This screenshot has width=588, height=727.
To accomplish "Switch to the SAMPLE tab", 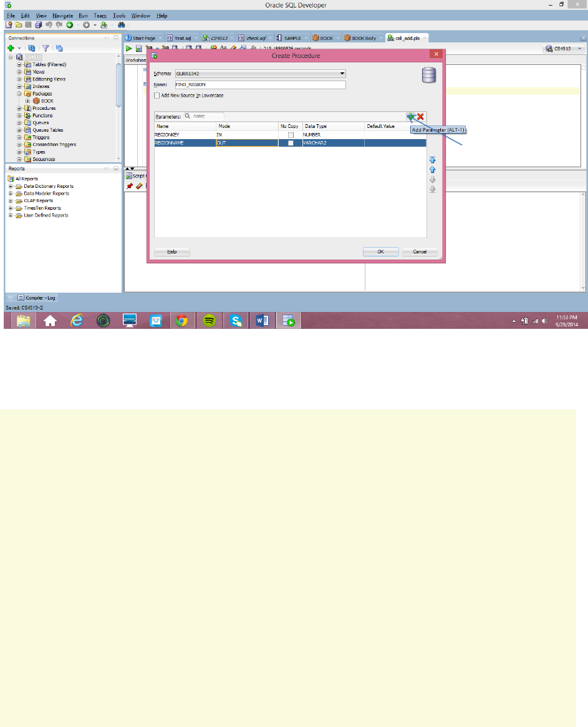I will click(292, 38).
